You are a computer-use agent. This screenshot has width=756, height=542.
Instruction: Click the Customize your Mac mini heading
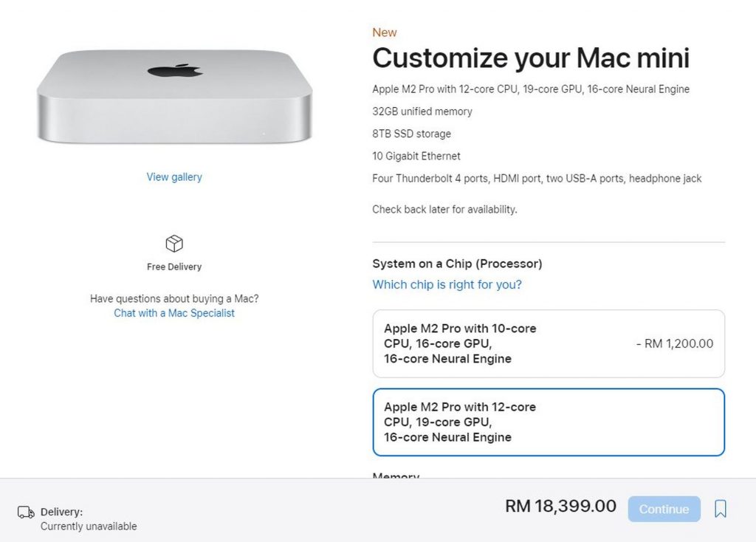pos(531,58)
